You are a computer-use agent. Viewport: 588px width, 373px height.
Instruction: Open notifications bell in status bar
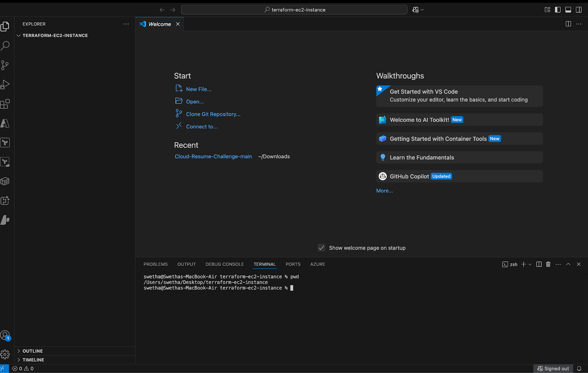coord(579,369)
